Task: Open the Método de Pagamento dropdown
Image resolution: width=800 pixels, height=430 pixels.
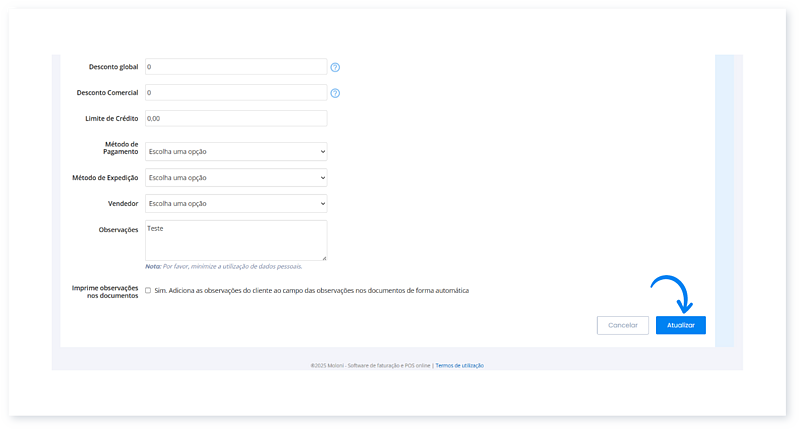Action: tap(235, 152)
